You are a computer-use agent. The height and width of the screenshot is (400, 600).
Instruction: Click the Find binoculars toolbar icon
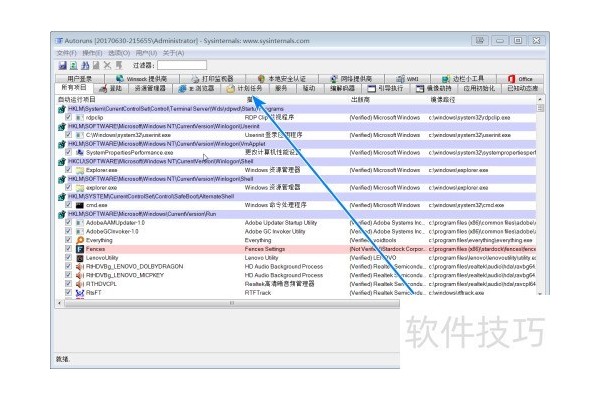[x=85, y=65]
